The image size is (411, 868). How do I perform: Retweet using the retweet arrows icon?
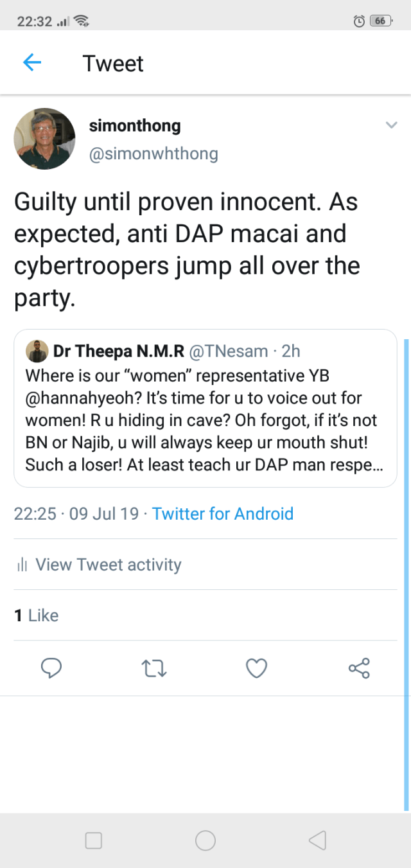coord(154,669)
